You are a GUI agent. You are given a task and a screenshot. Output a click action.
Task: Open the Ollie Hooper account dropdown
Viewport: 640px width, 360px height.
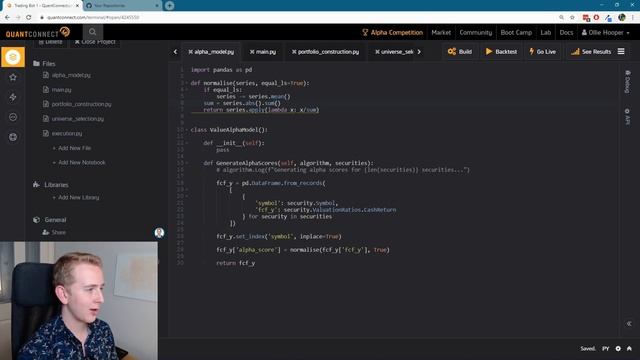pyautogui.click(x=606, y=32)
